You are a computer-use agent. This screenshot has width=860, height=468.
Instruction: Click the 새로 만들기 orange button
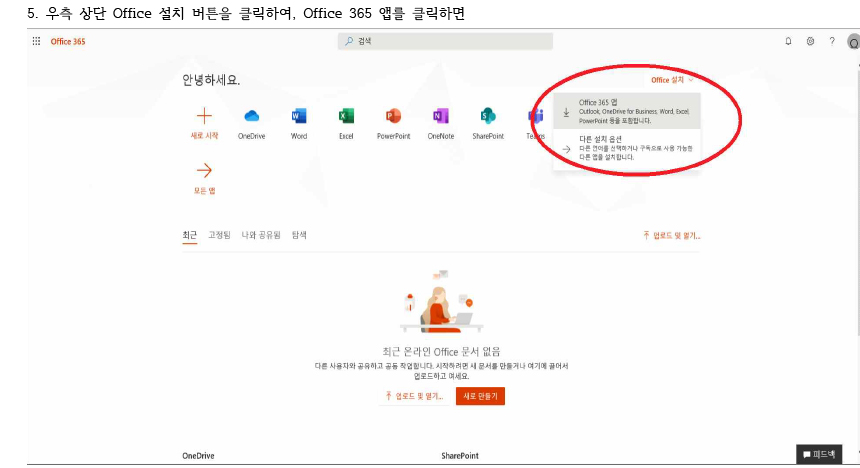point(480,396)
